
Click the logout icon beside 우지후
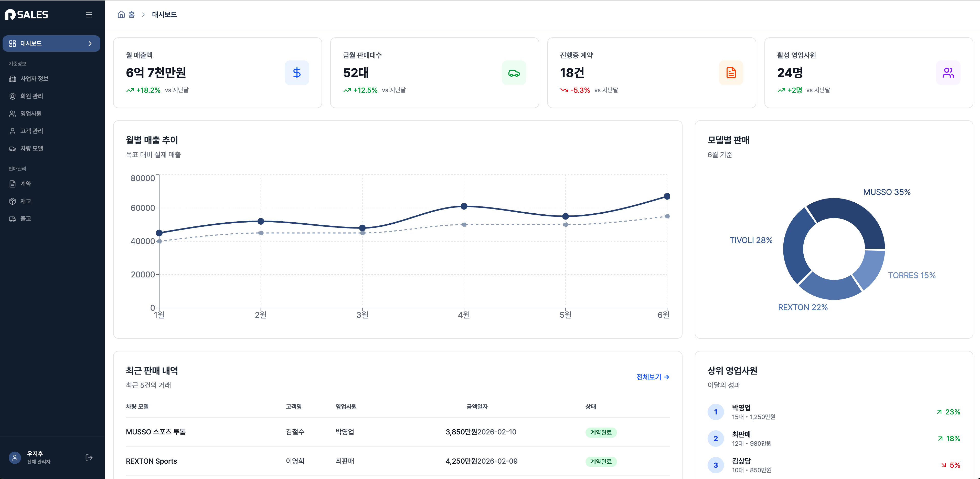[89, 458]
